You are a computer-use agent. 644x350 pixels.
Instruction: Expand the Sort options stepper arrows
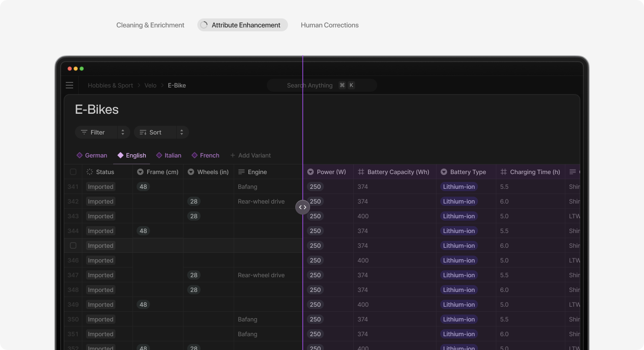coord(182,132)
